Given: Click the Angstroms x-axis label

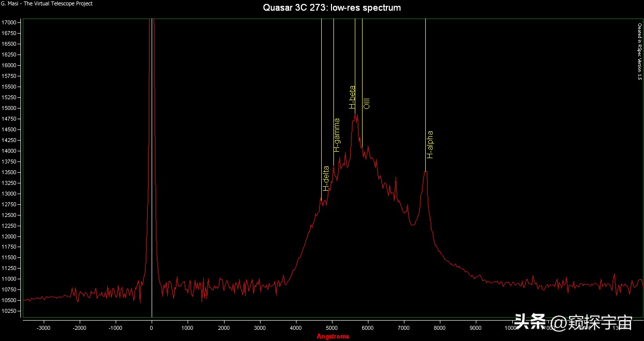Looking at the screenshot, I should tap(332, 336).
